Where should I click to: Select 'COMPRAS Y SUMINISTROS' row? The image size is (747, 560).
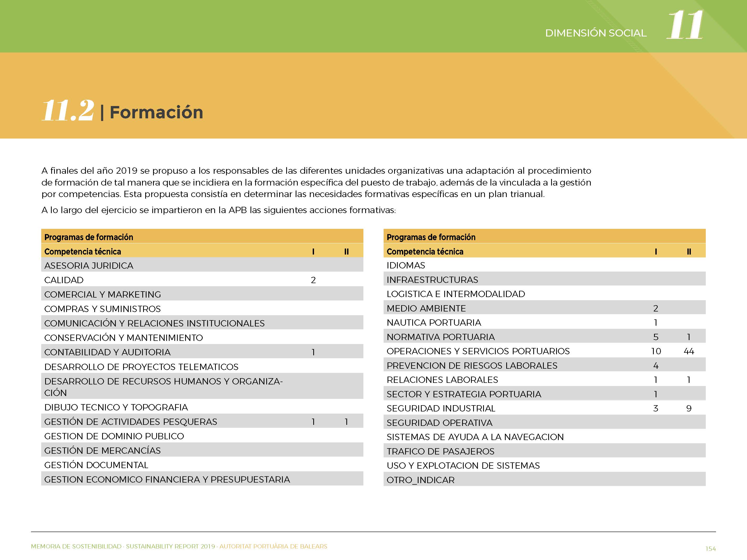click(x=202, y=309)
